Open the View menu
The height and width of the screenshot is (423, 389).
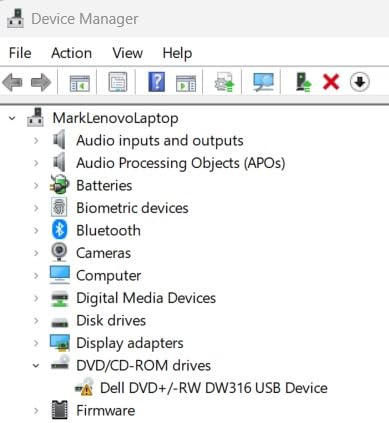pos(127,53)
